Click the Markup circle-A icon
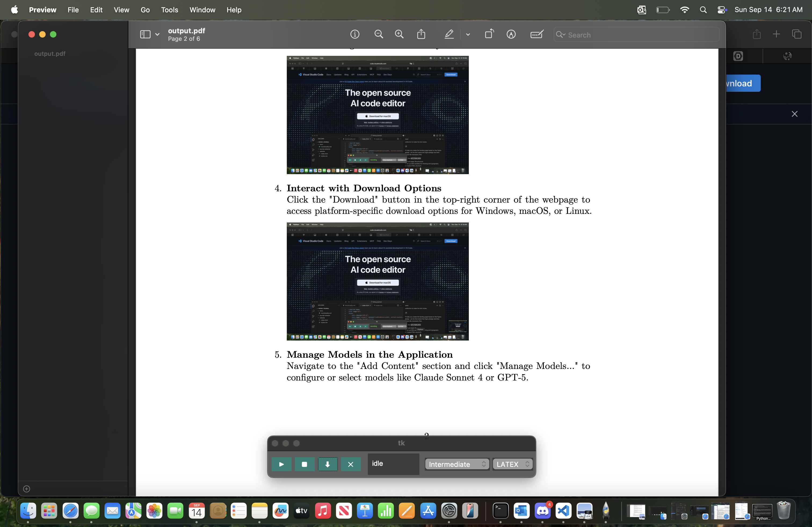 (511, 34)
